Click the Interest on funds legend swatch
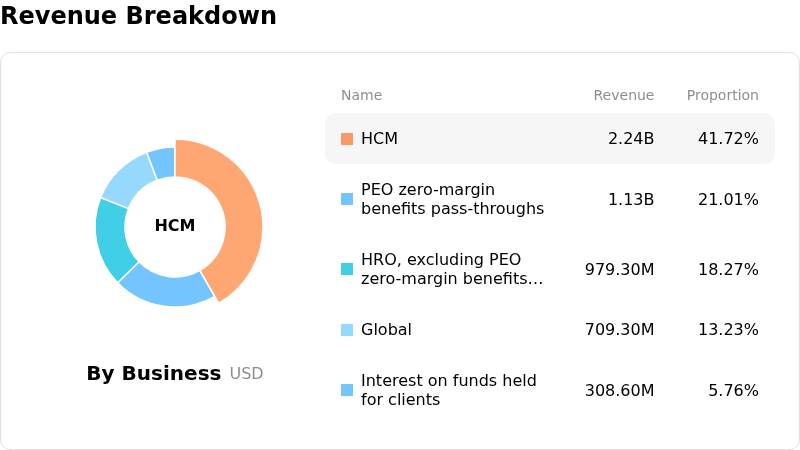800x450 pixels. (x=347, y=390)
